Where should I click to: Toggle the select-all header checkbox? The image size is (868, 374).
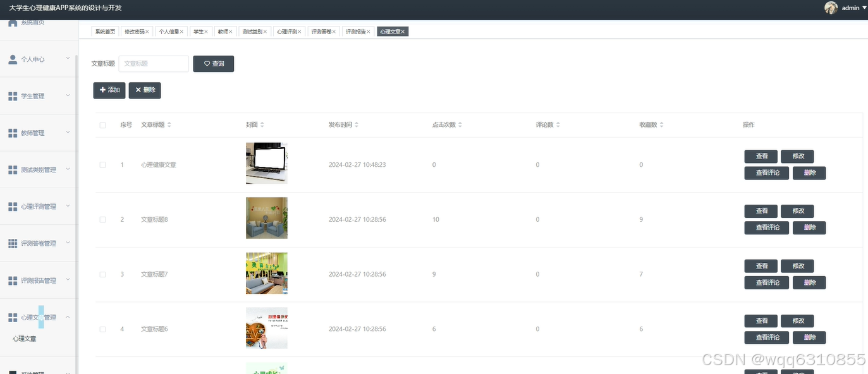pyautogui.click(x=102, y=125)
